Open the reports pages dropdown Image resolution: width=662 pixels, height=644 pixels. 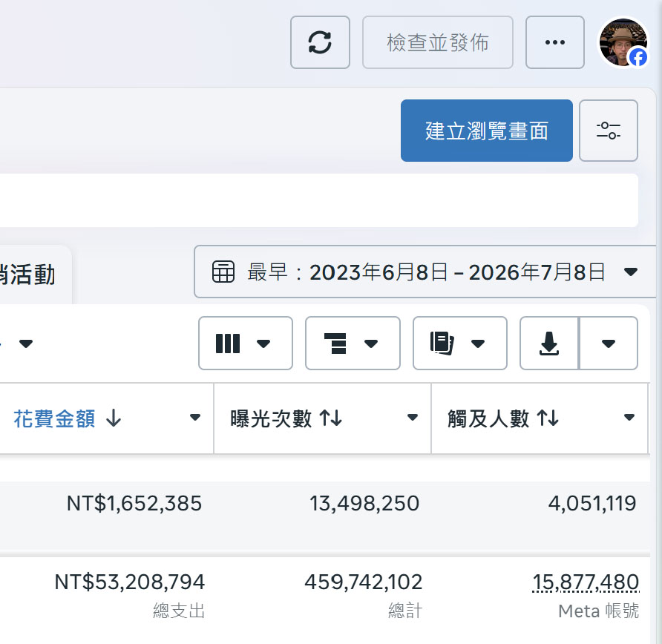[x=460, y=343]
